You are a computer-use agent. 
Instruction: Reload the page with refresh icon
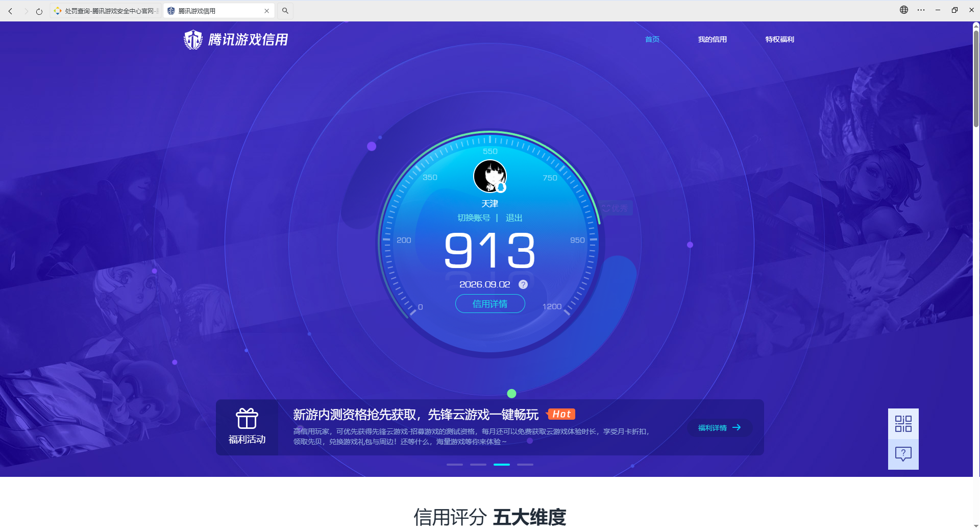coord(39,11)
